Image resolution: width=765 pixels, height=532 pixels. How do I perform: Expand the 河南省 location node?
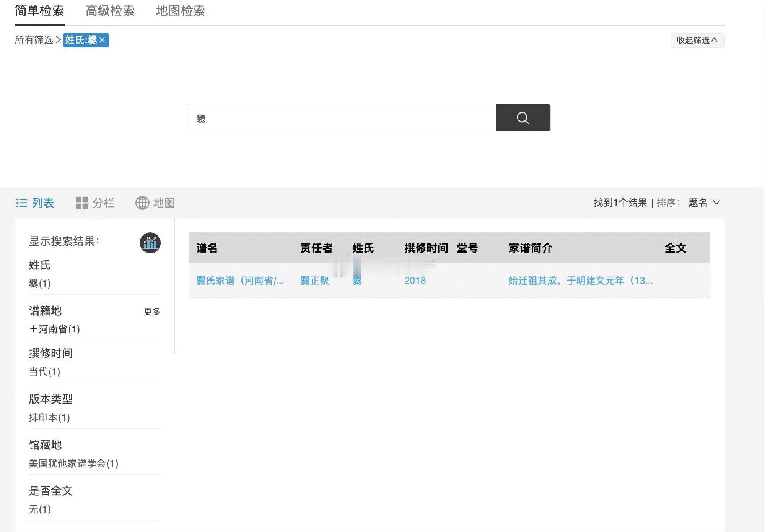(x=33, y=329)
